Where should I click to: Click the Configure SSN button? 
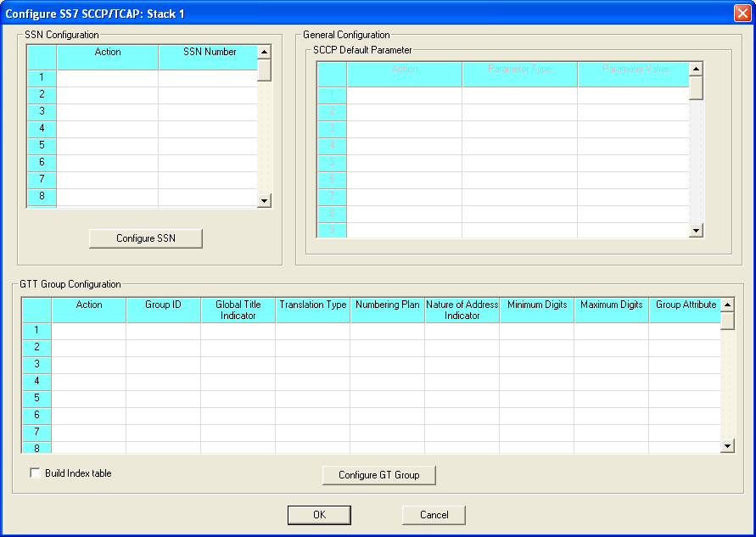pos(145,238)
